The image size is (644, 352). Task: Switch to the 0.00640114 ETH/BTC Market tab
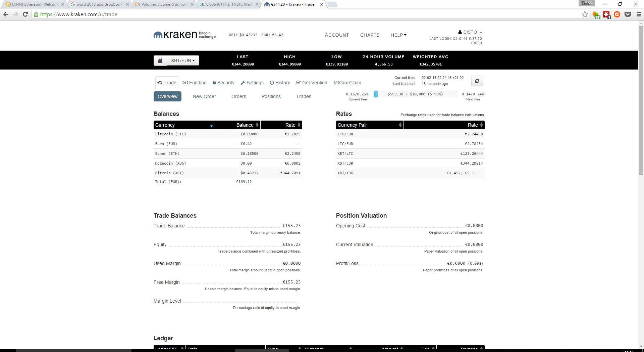point(229,4)
